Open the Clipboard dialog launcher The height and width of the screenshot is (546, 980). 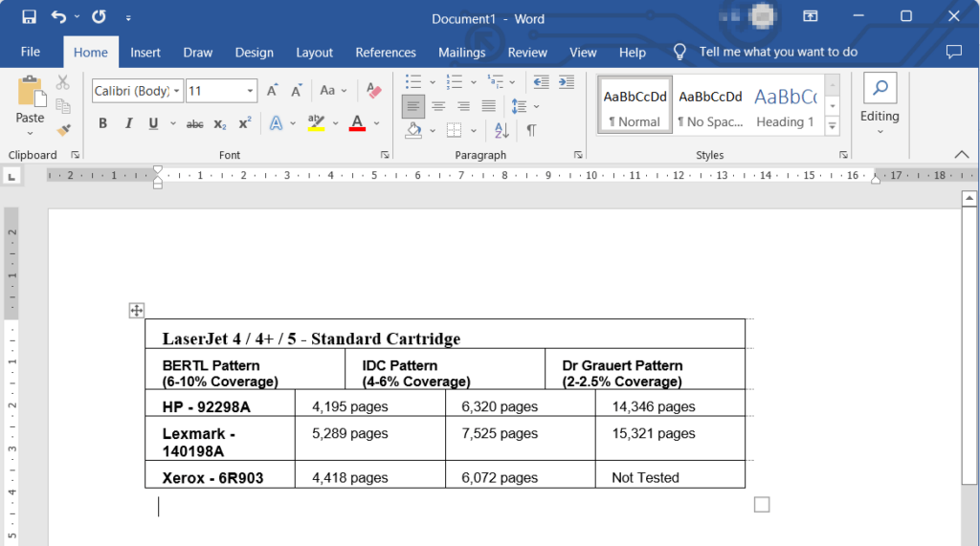click(x=75, y=155)
